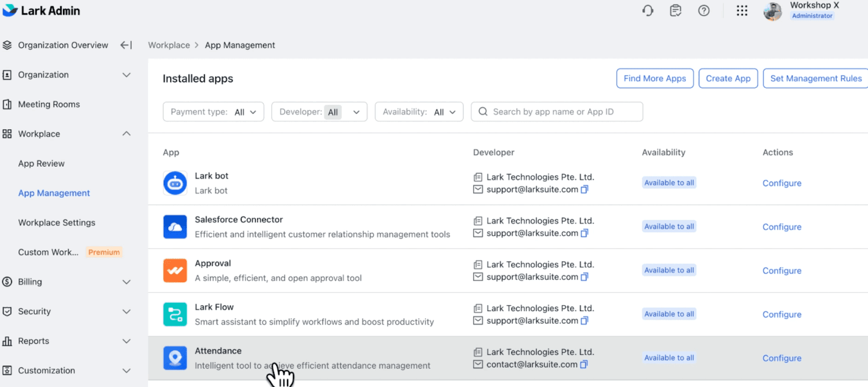Open Meeting Rooms in sidebar
This screenshot has width=868, height=387.
pyautogui.click(x=49, y=104)
